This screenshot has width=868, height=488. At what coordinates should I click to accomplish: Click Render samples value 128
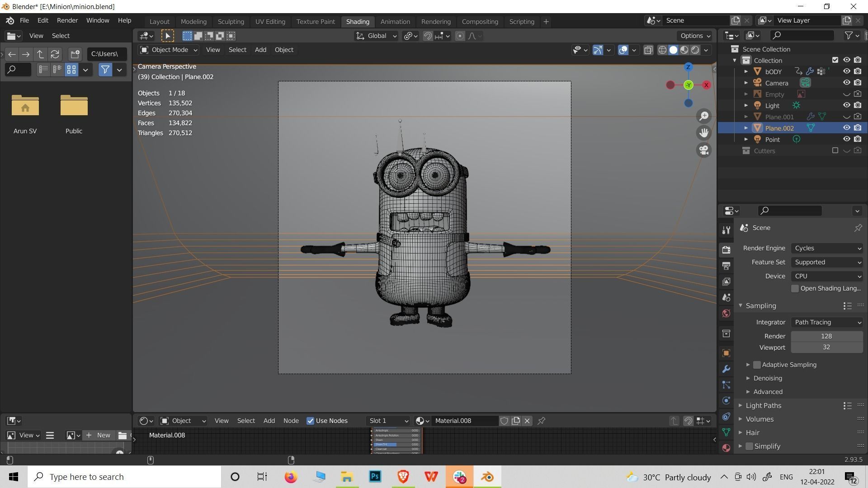click(x=827, y=336)
